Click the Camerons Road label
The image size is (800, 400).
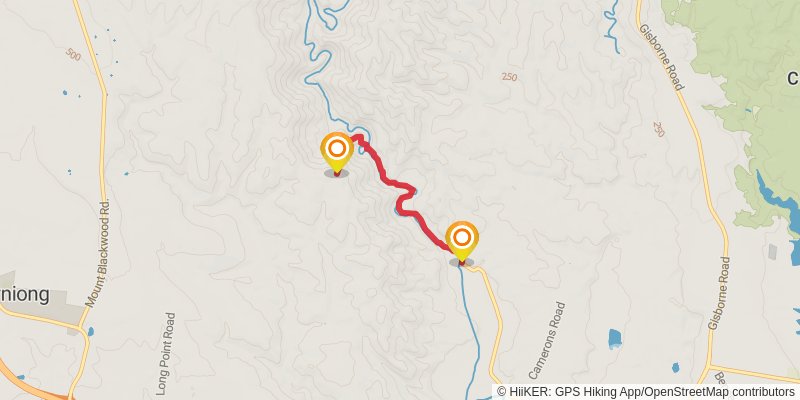tap(547, 340)
